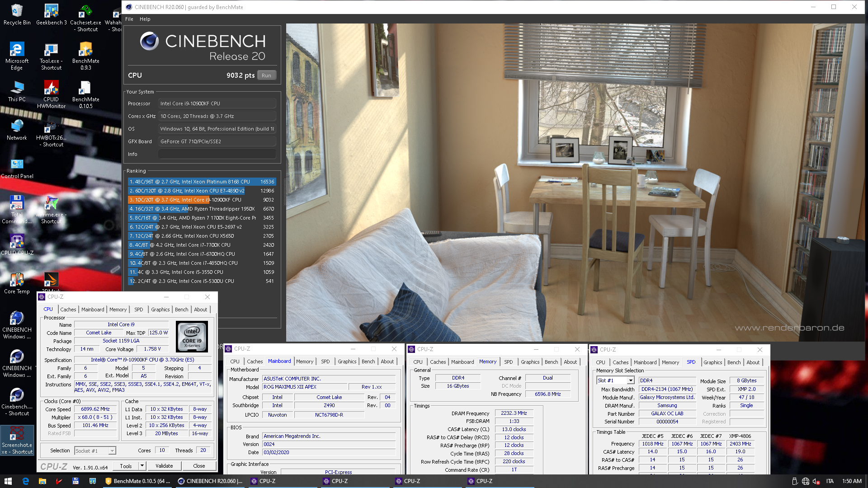This screenshot has height=488, width=868.
Task: Click the Close button in CPU-Z footer
Action: 199,466
